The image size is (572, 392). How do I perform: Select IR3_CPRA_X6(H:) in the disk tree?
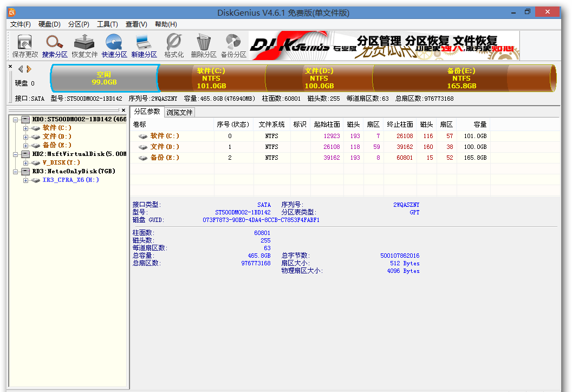pos(71,180)
